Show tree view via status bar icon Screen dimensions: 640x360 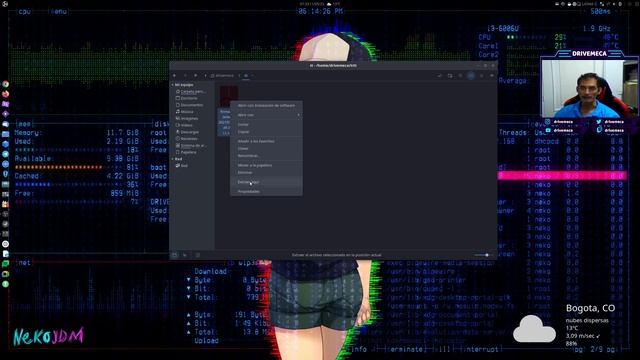[x=185, y=255]
